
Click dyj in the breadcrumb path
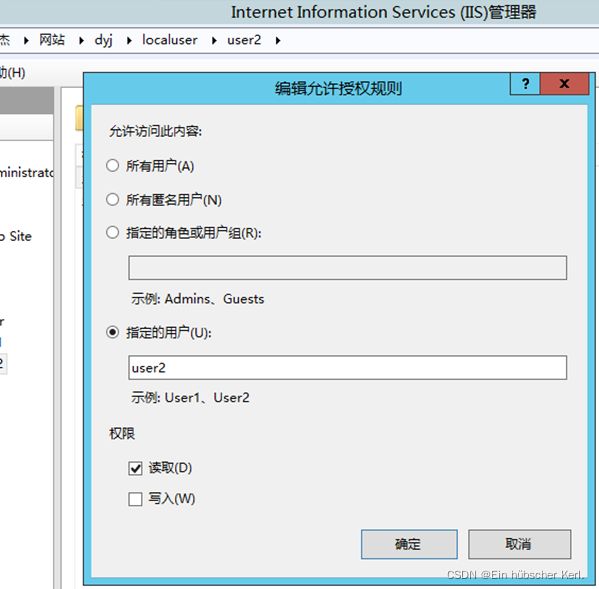click(104, 40)
